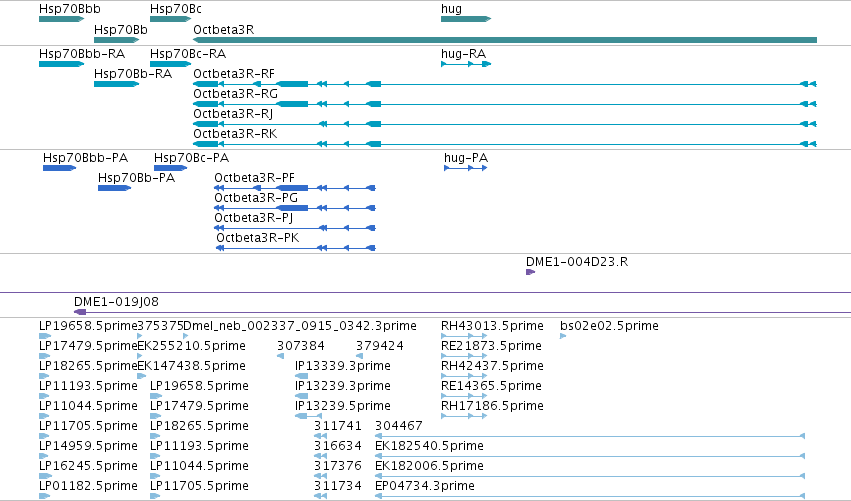Select the RE21873.5prime EST label
The image size is (851, 501).
coord(491,346)
